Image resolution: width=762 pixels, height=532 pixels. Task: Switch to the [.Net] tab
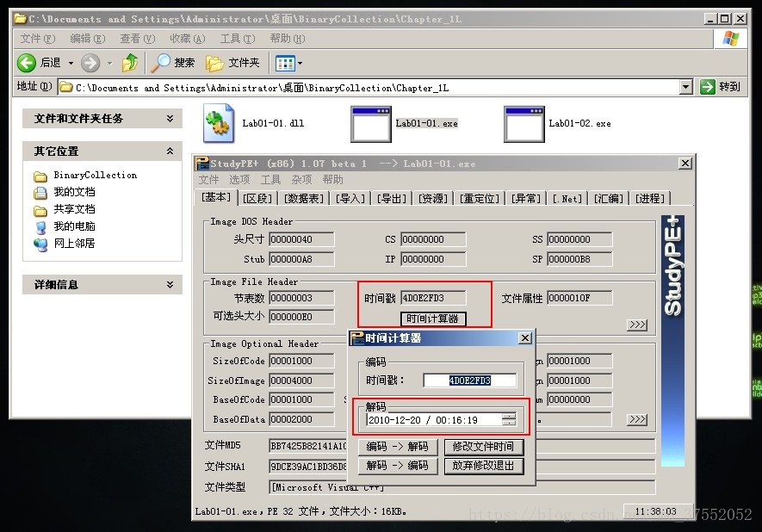click(x=567, y=199)
